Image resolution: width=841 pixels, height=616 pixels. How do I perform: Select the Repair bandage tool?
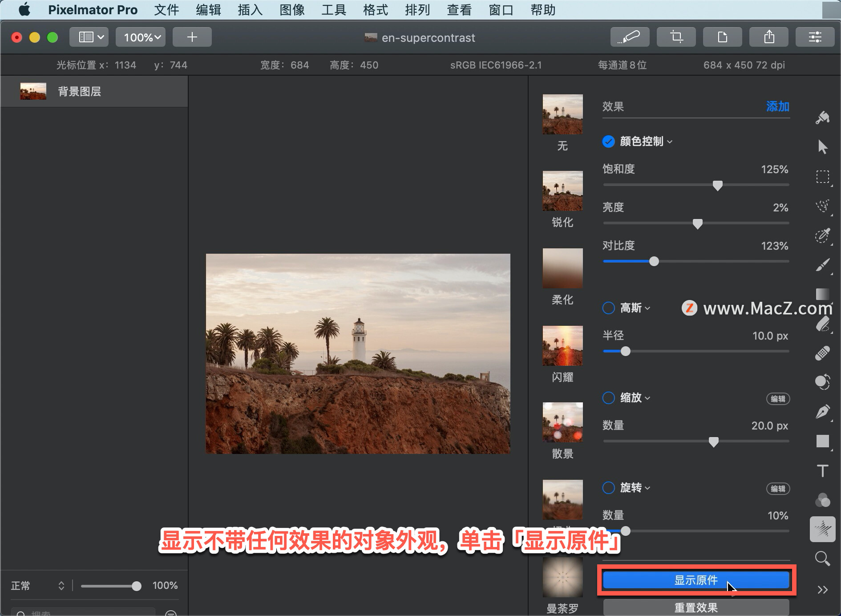coord(822,353)
